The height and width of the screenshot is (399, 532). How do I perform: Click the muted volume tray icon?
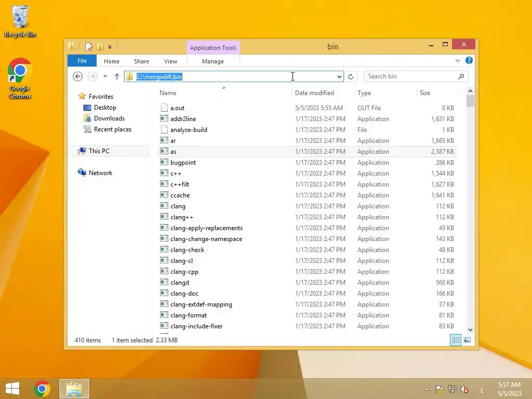[x=464, y=389]
